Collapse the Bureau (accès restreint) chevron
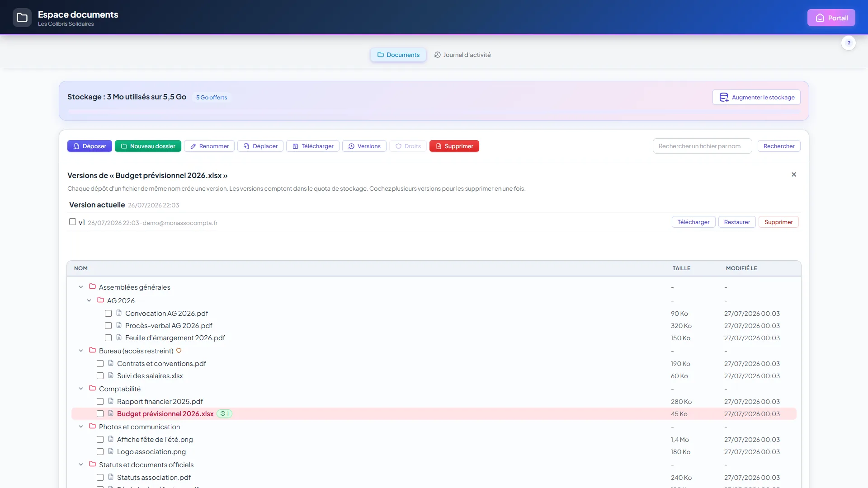The image size is (868, 488). 81,351
